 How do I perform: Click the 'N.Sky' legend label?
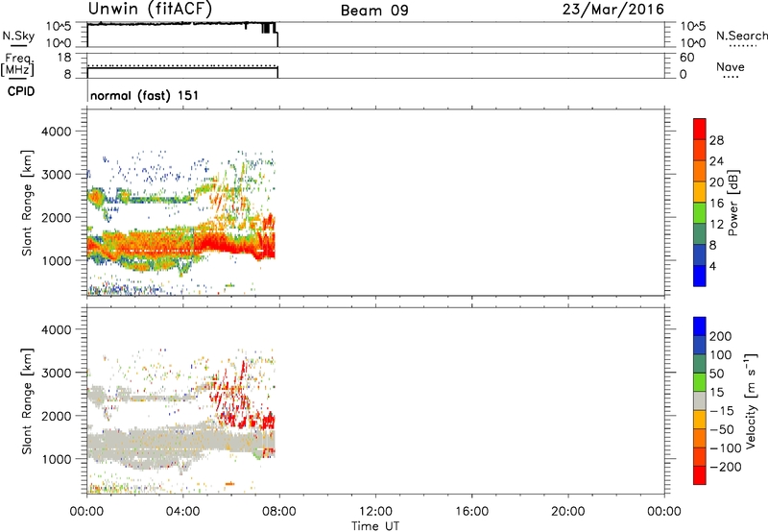click(18, 36)
